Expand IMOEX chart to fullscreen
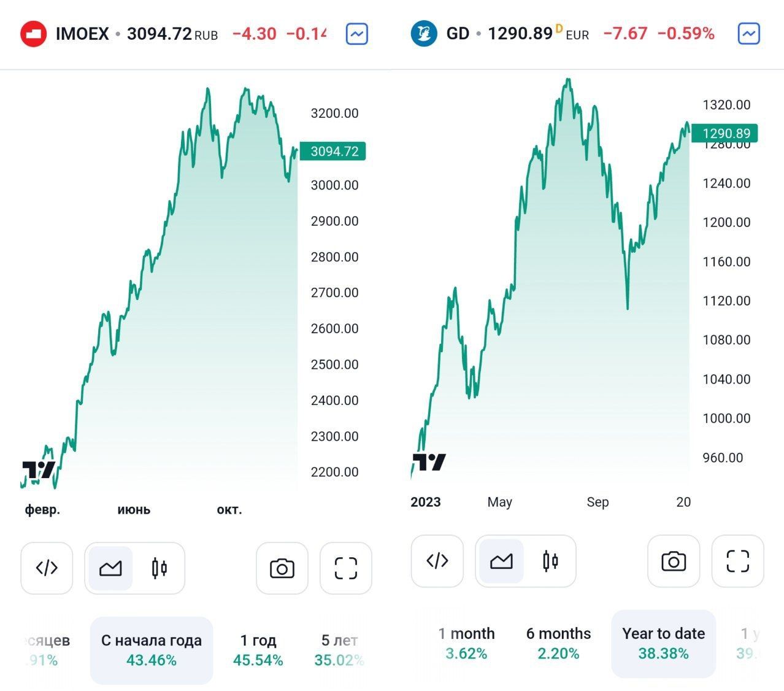784x691 pixels. coord(346,568)
